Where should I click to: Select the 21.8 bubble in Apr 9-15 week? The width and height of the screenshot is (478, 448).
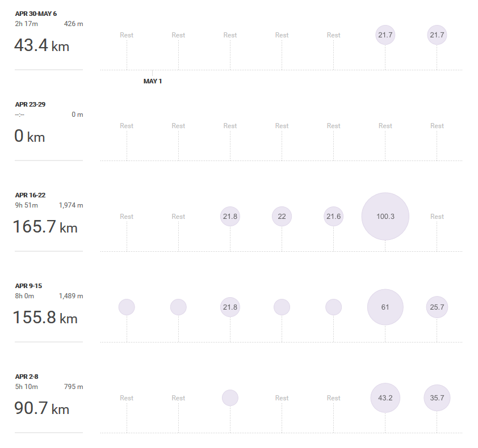tap(230, 307)
